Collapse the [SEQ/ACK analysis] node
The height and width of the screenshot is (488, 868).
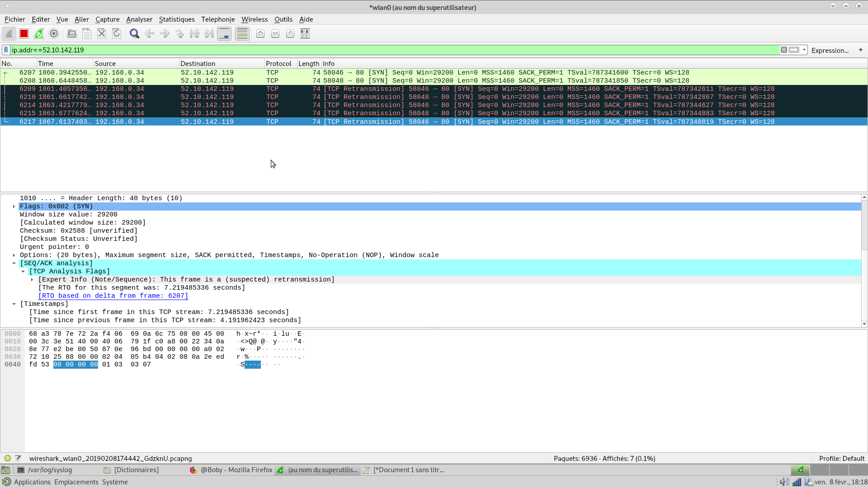pos(14,263)
